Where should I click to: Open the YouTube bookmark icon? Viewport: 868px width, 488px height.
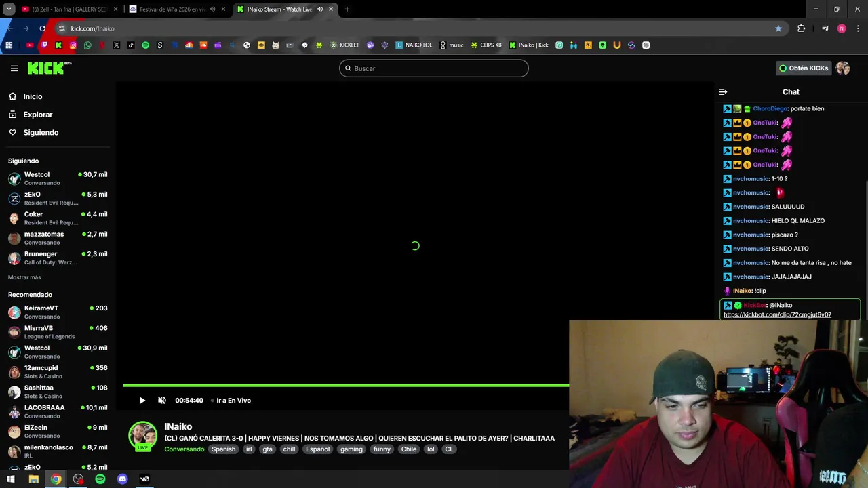coord(30,45)
